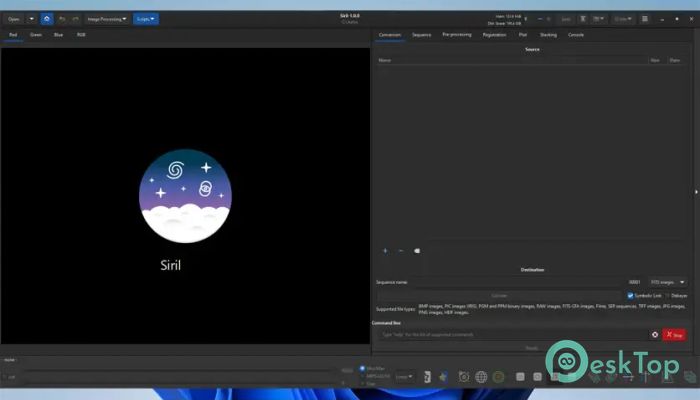Open the Linear display mode dropdown
This screenshot has height=400, width=700.
point(404,377)
